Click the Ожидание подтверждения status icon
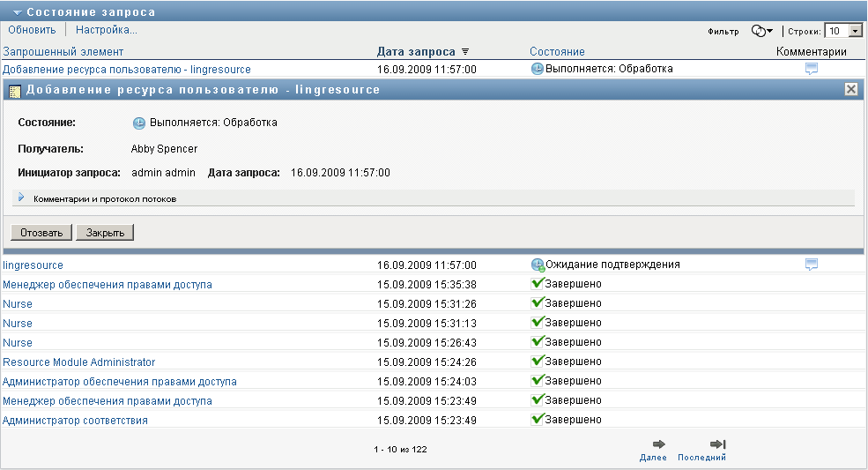 coord(538,265)
